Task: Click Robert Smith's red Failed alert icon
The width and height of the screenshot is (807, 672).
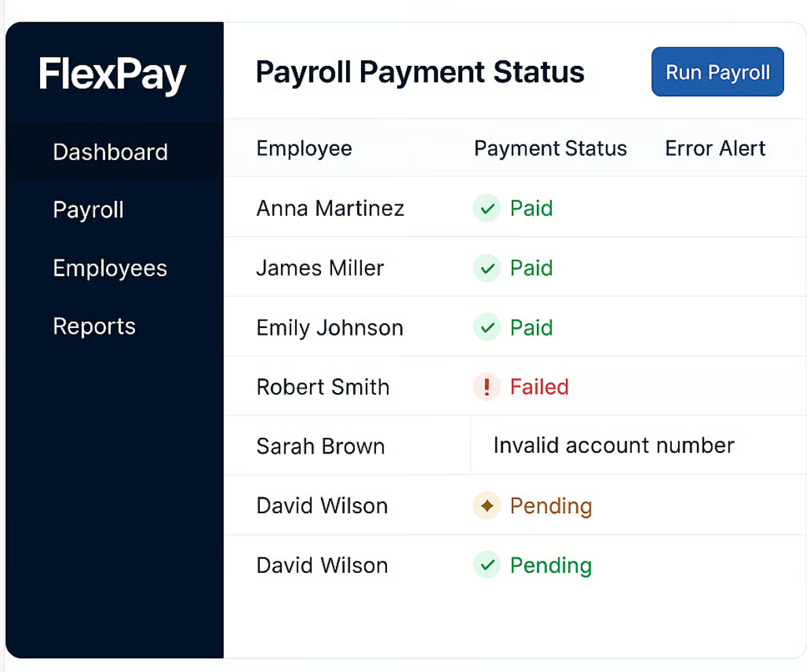Action: pyautogui.click(x=486, y=387)
